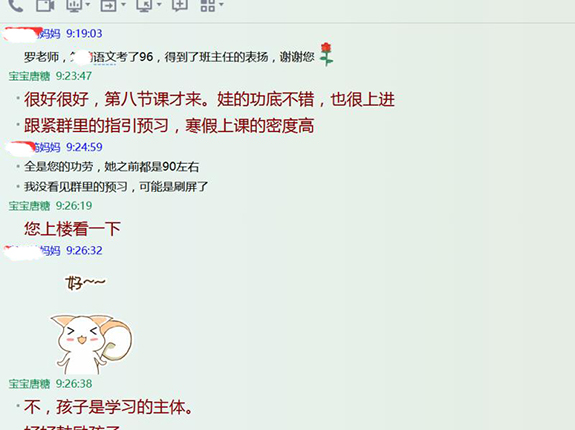Image resolution: width=575 pixels, height=430 pixels.
Task: Expand the dropdown beside the file transfer icon
Action: (123, 5)
